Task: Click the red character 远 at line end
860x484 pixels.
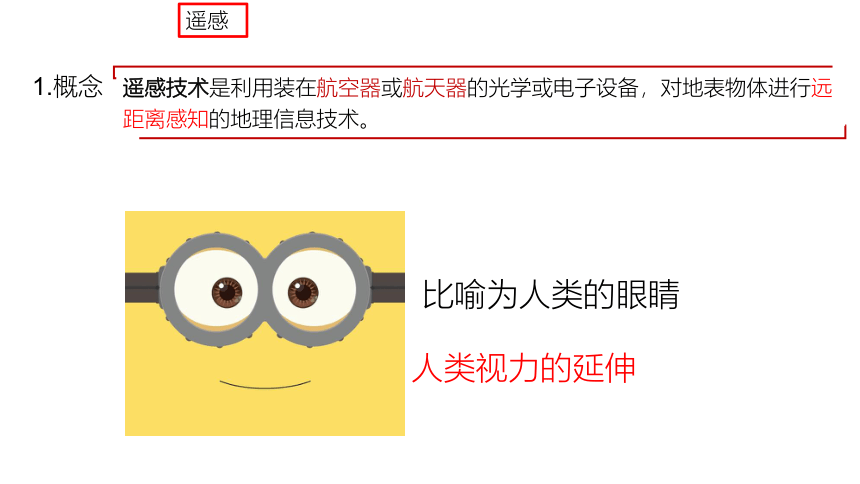Action: [x=822, y=88]
